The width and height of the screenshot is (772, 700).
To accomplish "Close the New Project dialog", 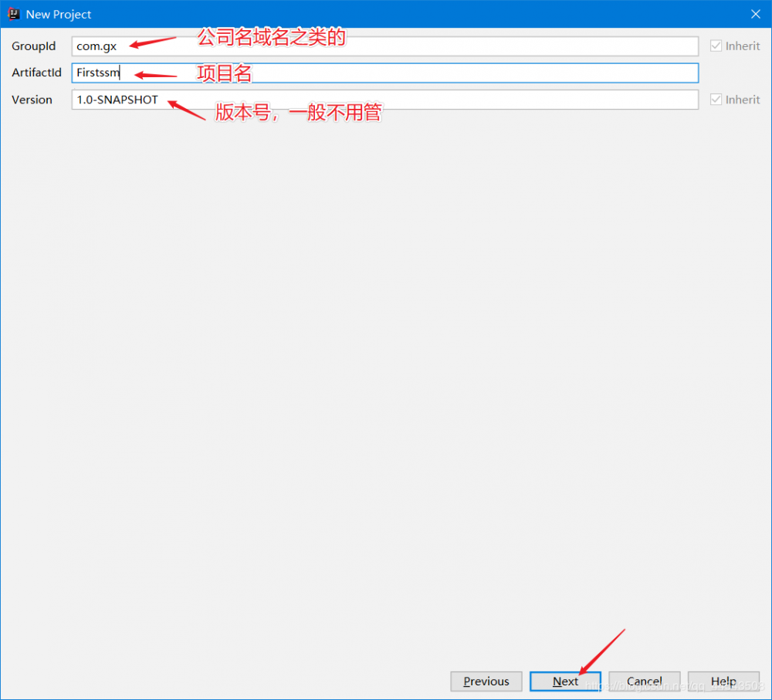I will pos(754,14).
